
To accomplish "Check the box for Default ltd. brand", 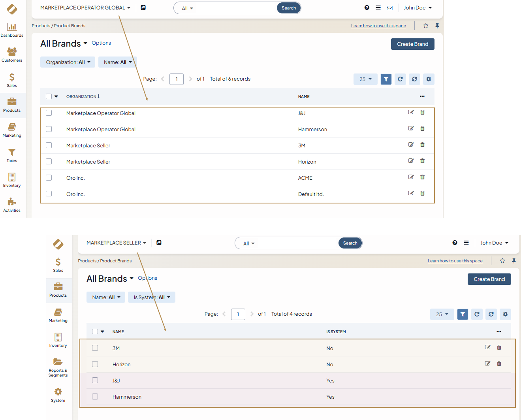I will (49, 194).
